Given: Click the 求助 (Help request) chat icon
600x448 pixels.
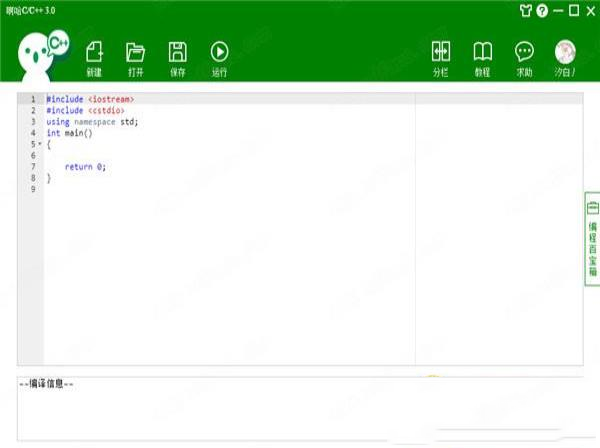Looking at the screenshot, I should (524, 53).
